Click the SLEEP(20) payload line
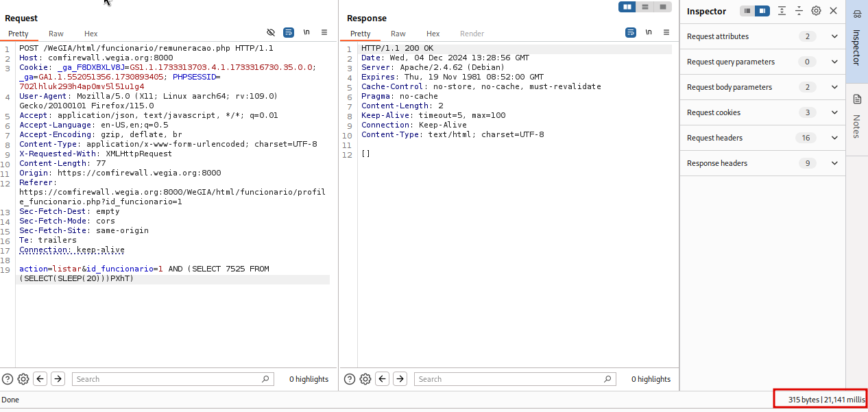This screenshot has height=412, width=868. pyautogui.click(x=76, y=278)
